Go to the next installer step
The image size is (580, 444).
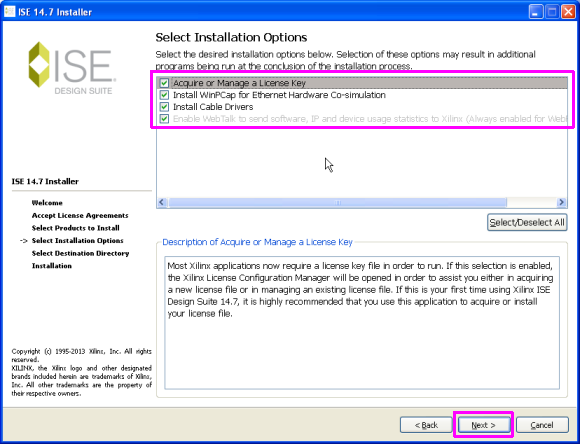click(x=483, y=425)
